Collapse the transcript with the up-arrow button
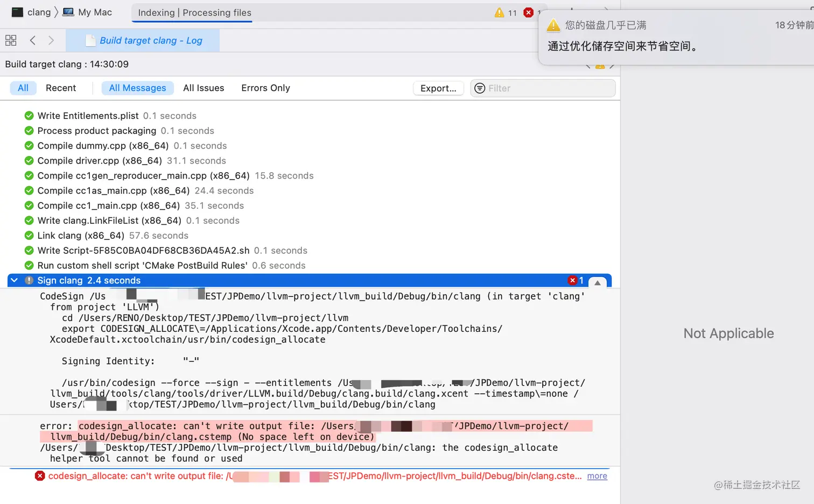The width and height of the screenshot is (814, 504). (x=597, y=282)
